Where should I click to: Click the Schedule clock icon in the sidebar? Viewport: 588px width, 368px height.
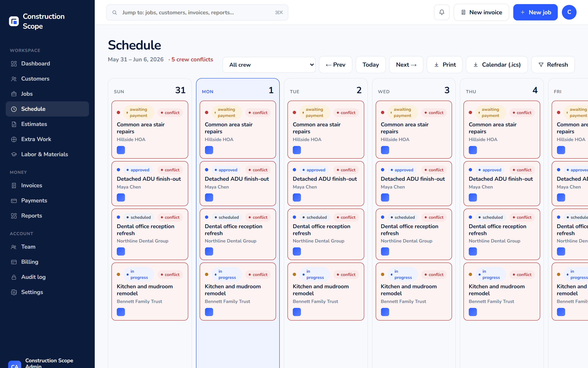click(x=14, y=109)
